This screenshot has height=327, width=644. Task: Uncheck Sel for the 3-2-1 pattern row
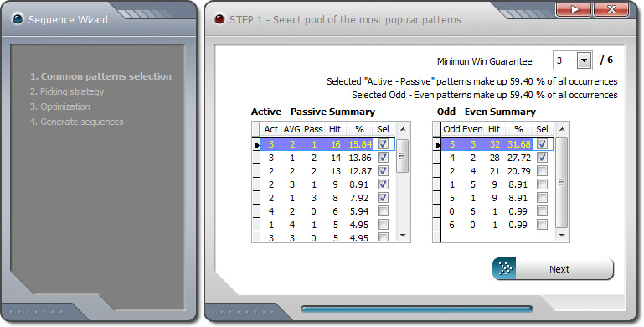(383, 144)
